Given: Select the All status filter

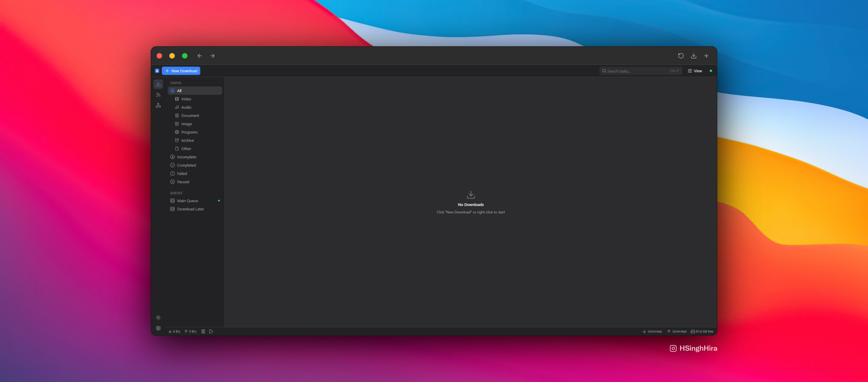Looking at the screenshot, I should 195,91.
